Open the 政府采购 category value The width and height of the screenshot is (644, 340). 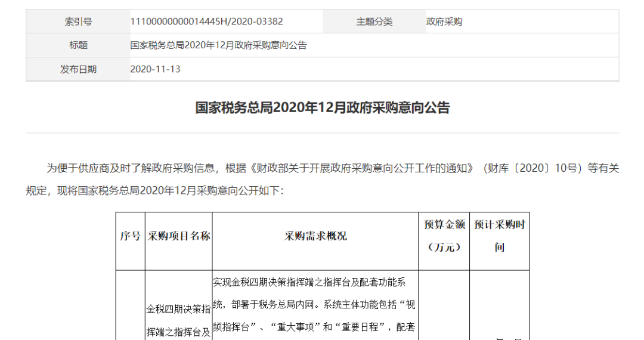coord(444,21)
